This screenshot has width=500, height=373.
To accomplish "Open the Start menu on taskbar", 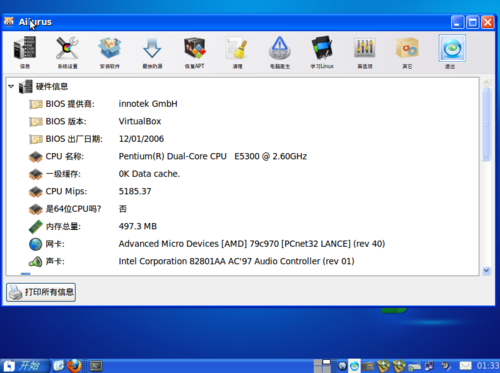I will pyautogui.click(x=25, y=366).
